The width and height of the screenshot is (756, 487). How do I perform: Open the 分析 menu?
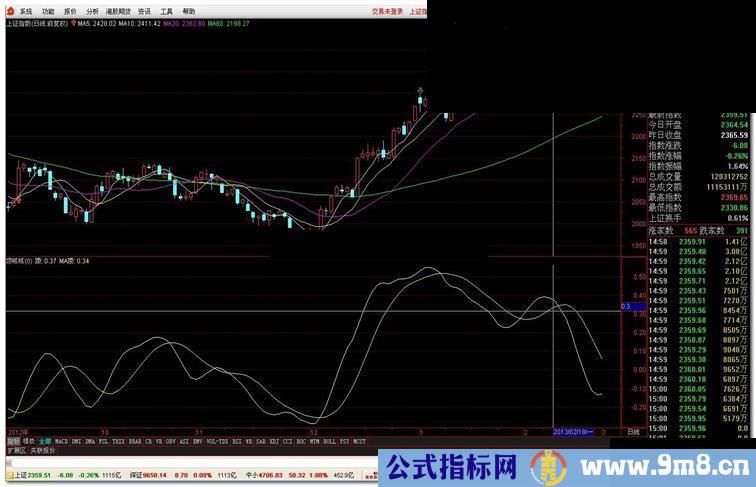[93, 11]
